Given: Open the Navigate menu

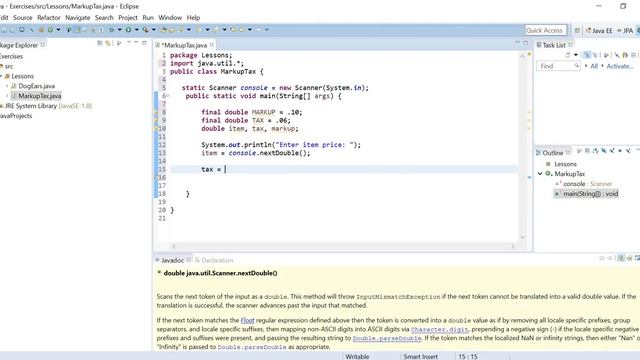Looking at the screenshot, I should coord(78,18).
